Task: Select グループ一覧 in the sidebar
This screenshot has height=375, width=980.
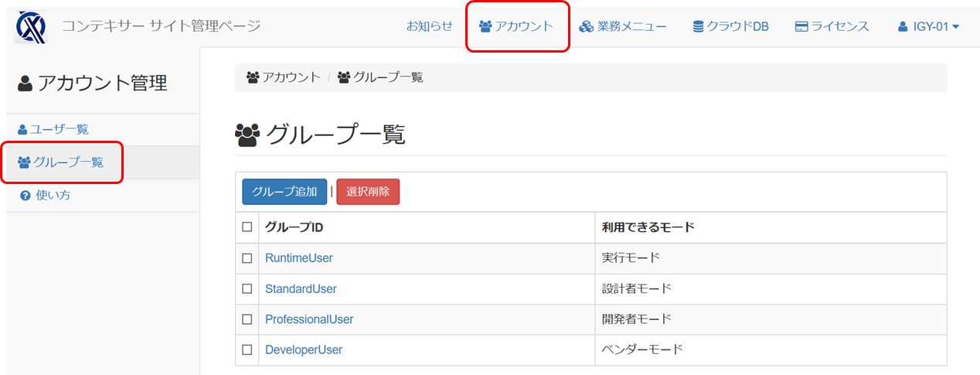Action: coord(61,162)
